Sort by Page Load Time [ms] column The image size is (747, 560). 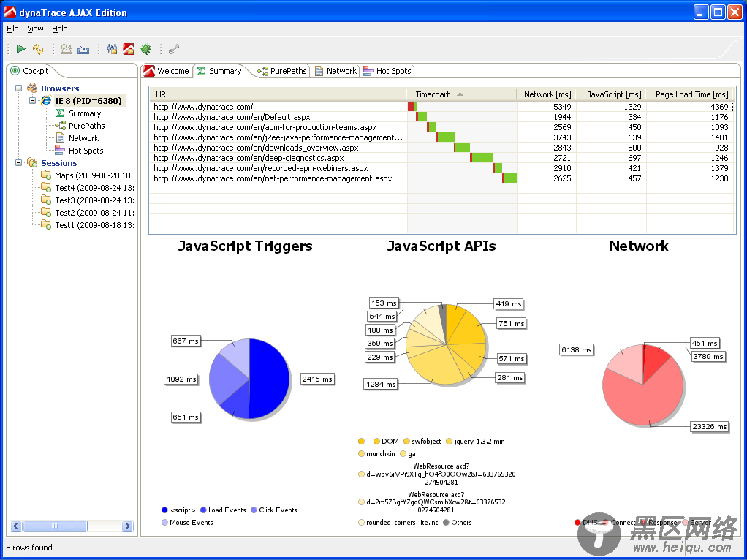[691, 94]
